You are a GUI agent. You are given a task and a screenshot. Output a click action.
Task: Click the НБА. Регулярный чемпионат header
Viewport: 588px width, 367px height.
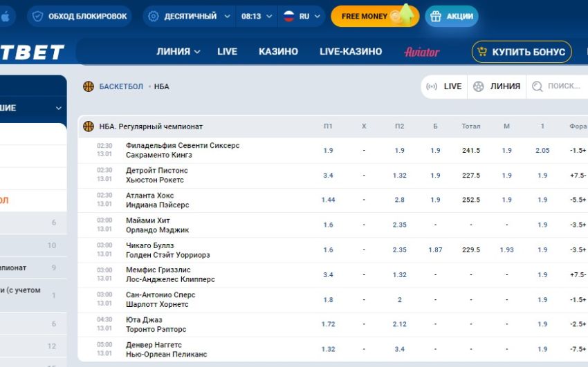point(151,126)
